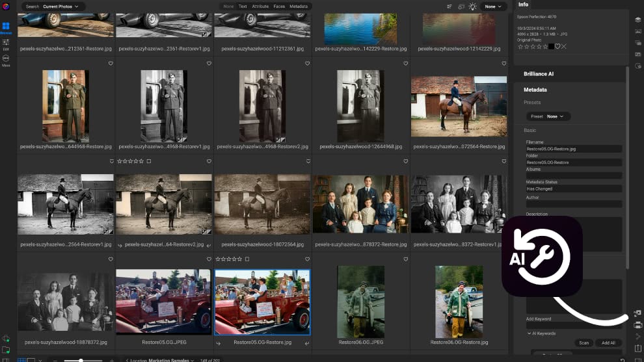Toggle the heart on pexels-suzyhazelwo...644968-Restore.jpg
644x362 pixels.
coord(111,63)
